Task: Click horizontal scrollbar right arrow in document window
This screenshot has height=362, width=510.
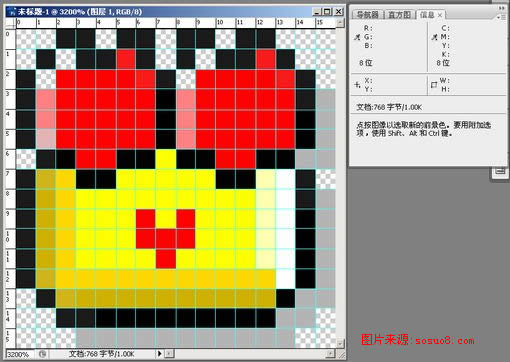Action: click(x=331, y=354)
